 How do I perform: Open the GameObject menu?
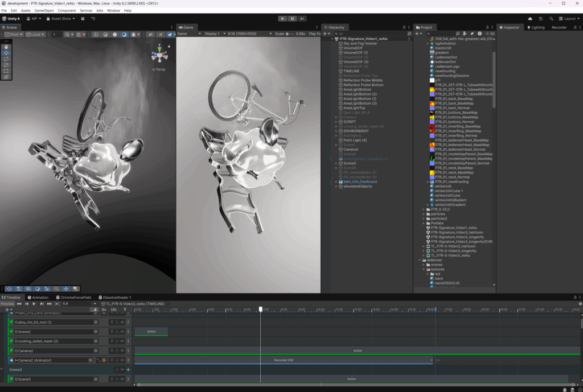pyautogui.click(x=44, y=10)
